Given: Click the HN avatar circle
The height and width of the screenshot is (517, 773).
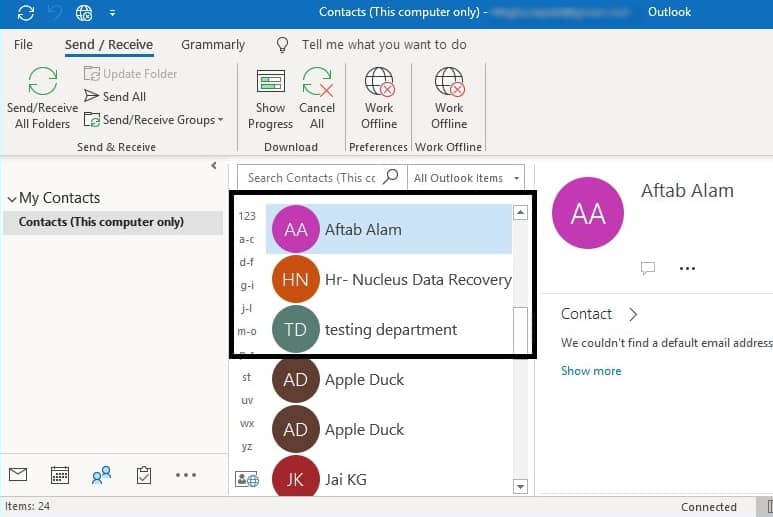Looking at the screenshot, I should (296, 279).
